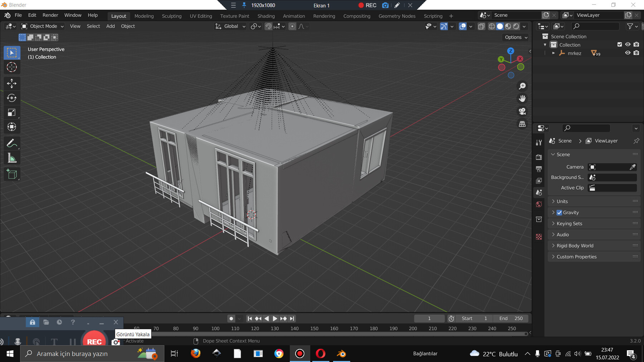Open the World Properties tab
The image size is (644, 362).
point(539,204)
